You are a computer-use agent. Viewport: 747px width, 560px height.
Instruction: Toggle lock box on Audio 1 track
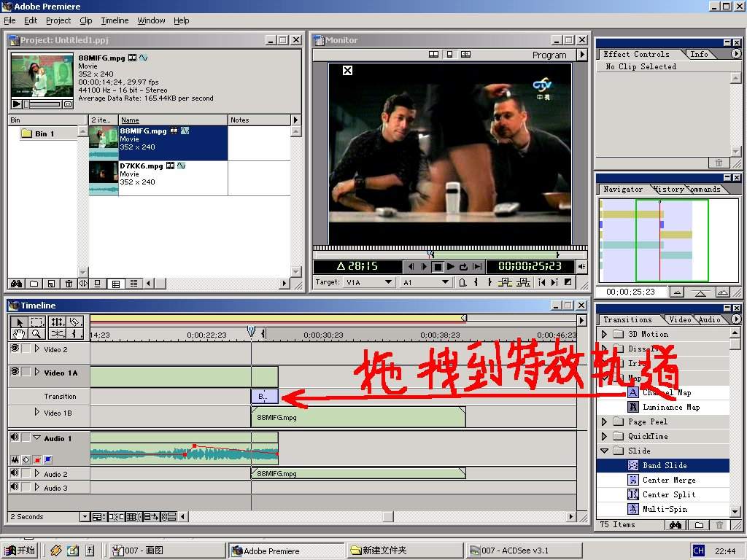coord(26,437)
